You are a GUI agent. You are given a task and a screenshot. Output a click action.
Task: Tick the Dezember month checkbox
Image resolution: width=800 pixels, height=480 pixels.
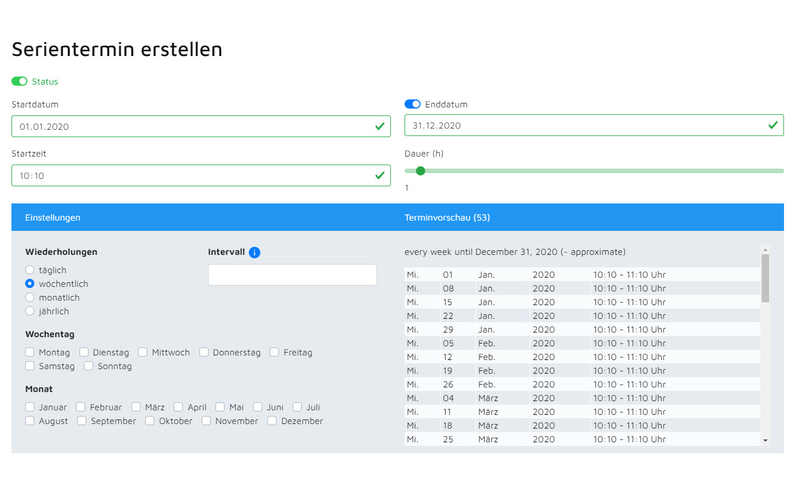[272, 420]
